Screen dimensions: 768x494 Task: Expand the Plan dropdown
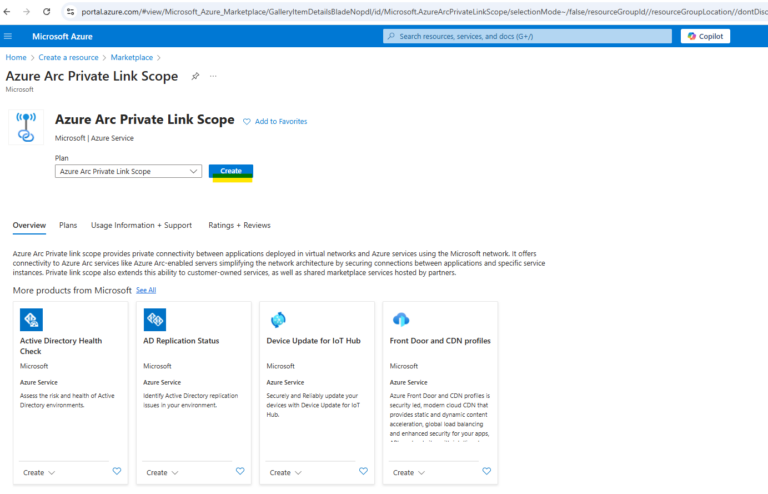[x=128, y=171]
